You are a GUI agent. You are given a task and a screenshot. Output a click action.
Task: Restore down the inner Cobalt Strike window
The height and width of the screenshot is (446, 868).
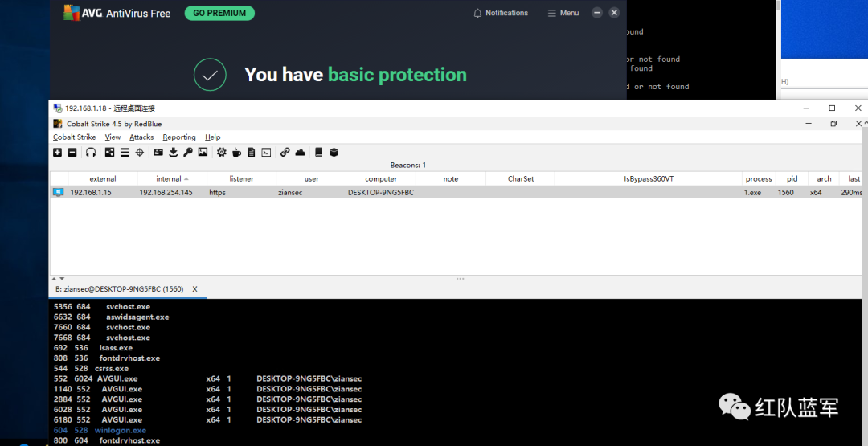tap(833, 124)
